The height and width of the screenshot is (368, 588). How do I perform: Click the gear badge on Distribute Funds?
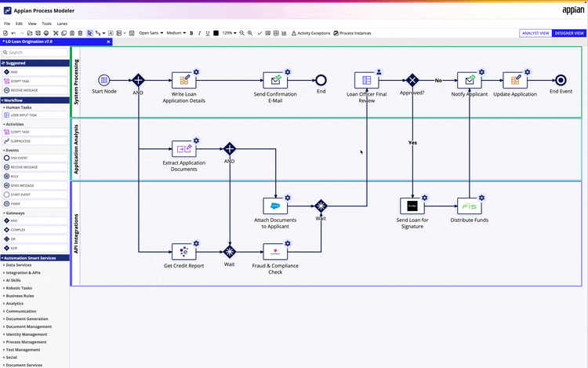click(481, 198)
